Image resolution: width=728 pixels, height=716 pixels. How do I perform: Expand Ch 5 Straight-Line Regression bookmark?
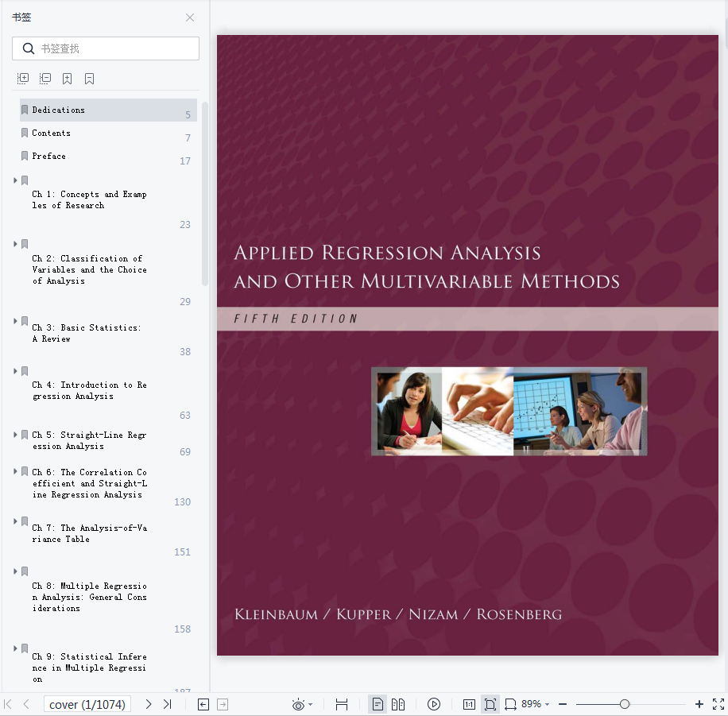pos(15,435)
